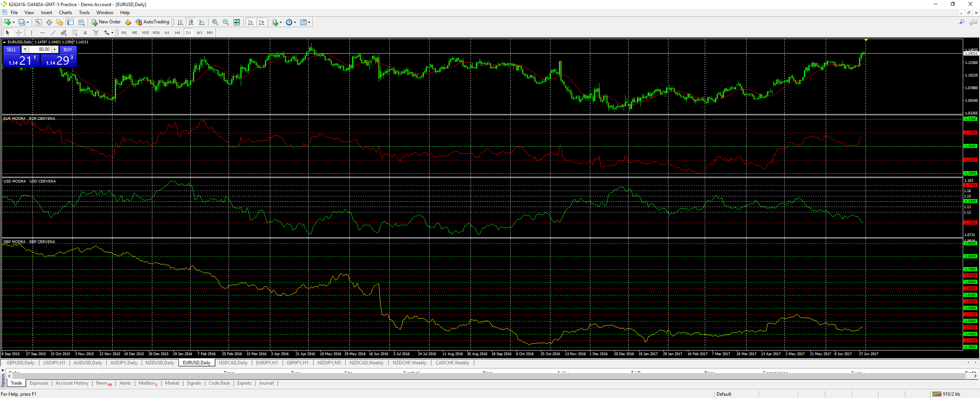
Task: Open the Charts menu
Action: click(65, 13)
